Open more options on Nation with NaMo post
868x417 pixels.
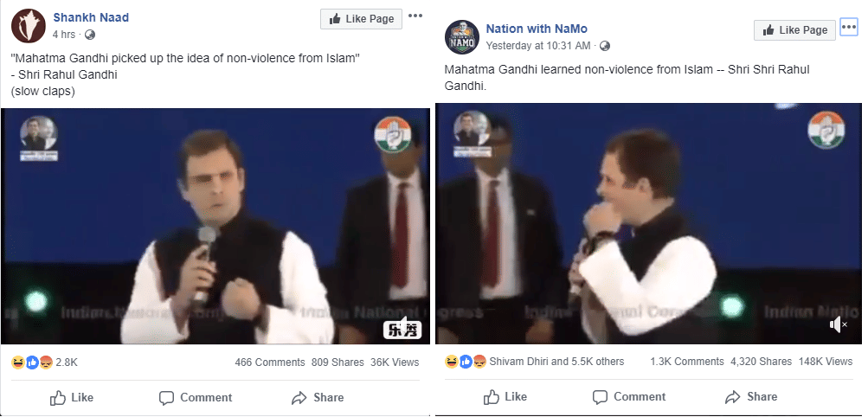[846, 27]
